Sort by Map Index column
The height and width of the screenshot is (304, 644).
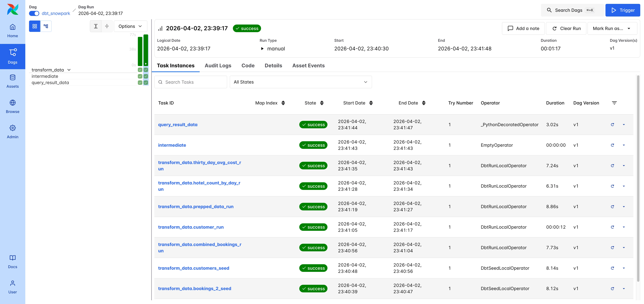point(283,103)
